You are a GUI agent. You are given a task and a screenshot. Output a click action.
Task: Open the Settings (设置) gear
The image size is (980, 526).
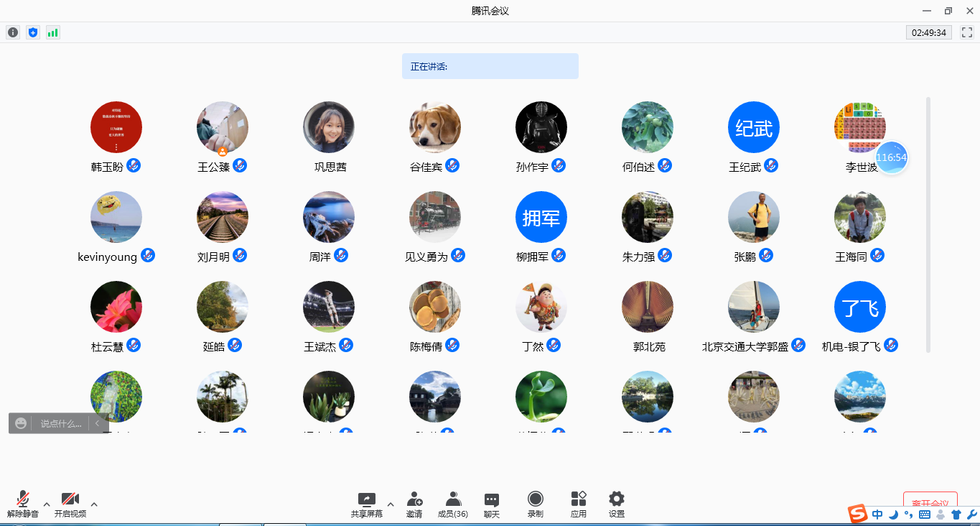click(617, 504)
